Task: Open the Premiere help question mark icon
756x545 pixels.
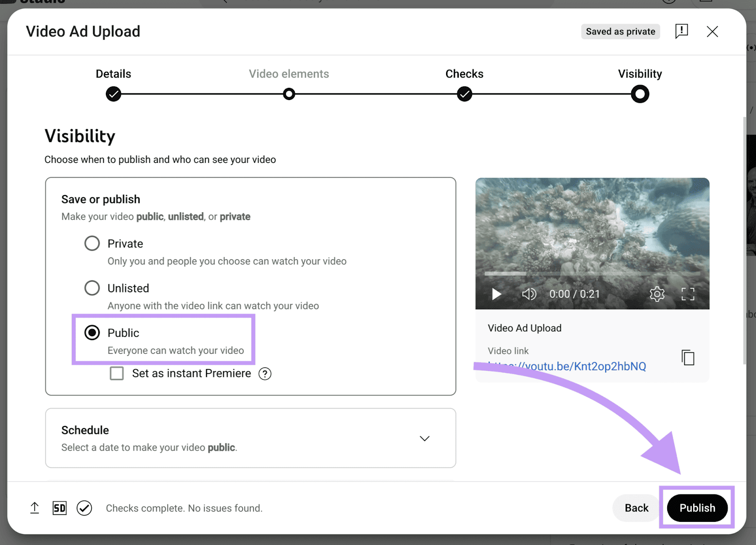Action: point(265,374)
